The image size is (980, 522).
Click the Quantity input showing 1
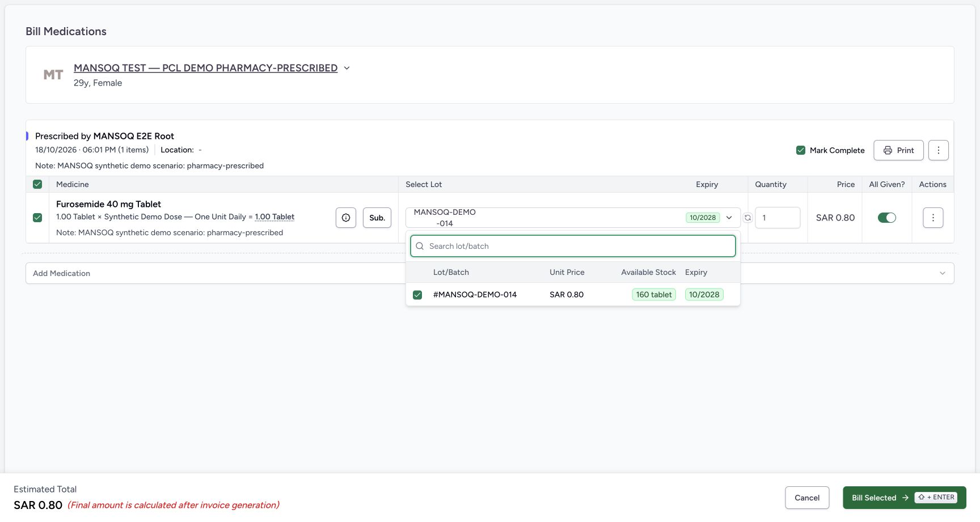(778, 218)
